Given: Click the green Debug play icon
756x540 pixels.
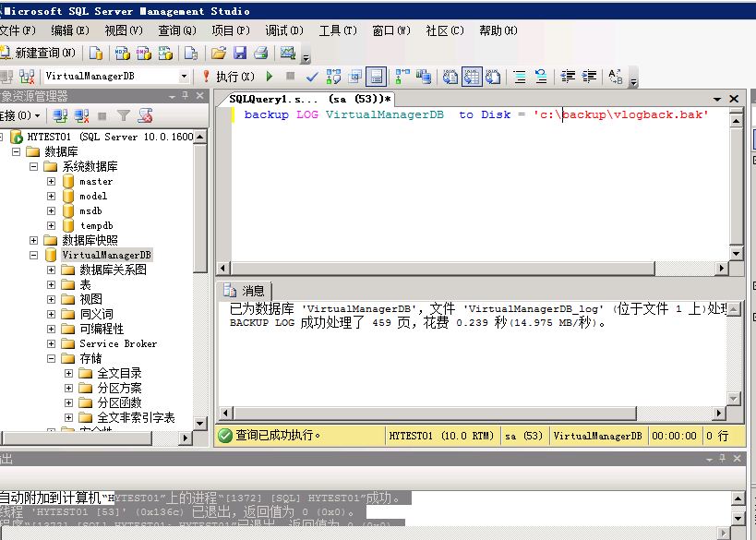Looking at the screenshot, I should [x=270, y=77].
